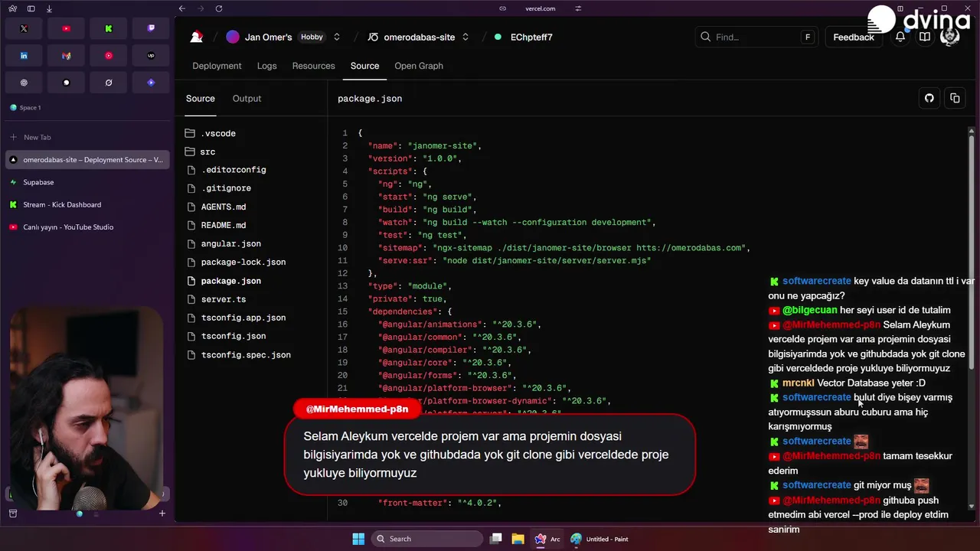Go back to previous page
This screenshot has height=551, width=980.
click(x=181, y=8)
